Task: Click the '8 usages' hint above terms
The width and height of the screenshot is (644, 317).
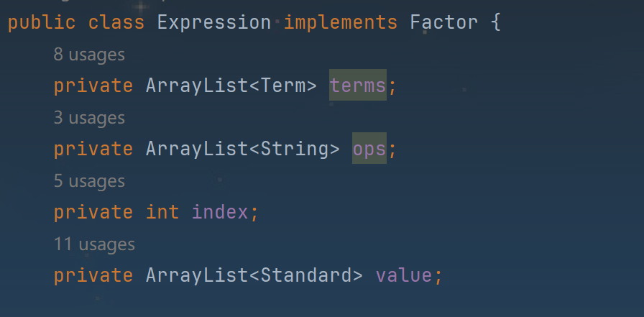Action: click(x=89, y=55)
